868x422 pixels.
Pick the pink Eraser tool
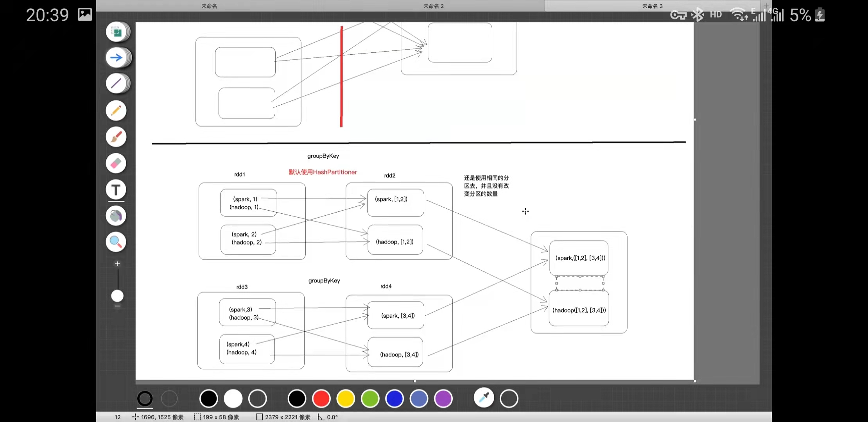[x=116, y=163]
